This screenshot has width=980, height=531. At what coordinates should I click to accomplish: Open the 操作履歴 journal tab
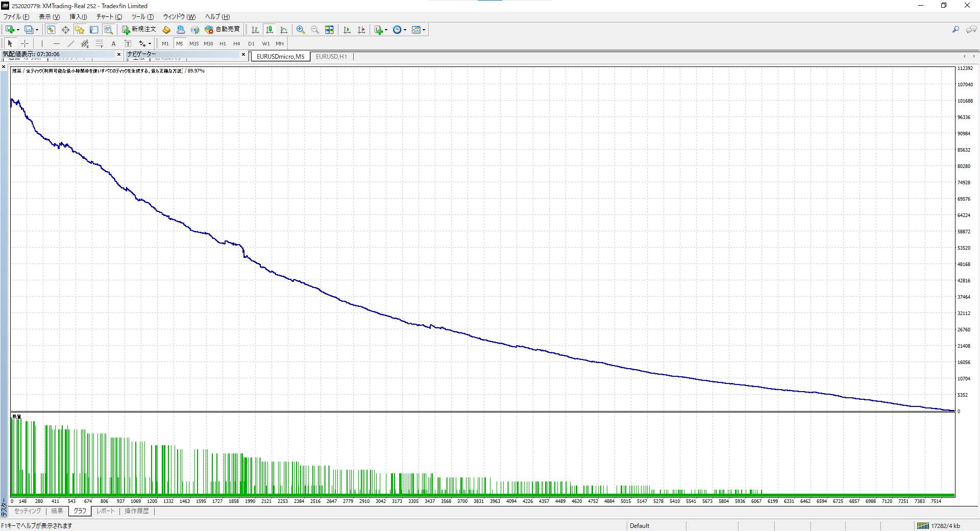[x=137, y=511]
